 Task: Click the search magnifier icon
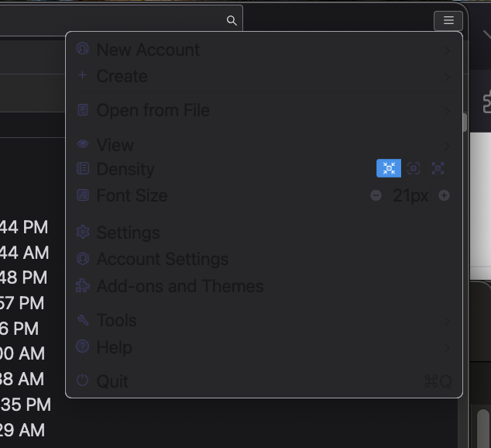pos(232,21)
